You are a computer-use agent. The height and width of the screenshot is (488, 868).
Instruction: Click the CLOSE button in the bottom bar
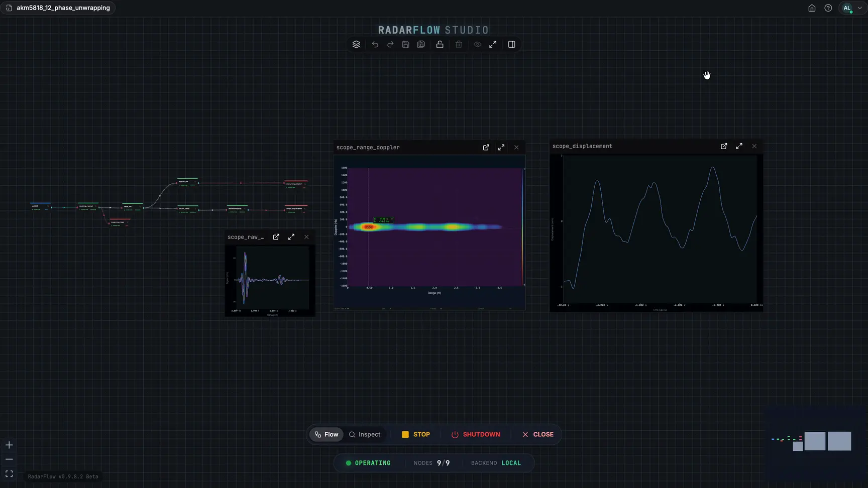(538, 434)
